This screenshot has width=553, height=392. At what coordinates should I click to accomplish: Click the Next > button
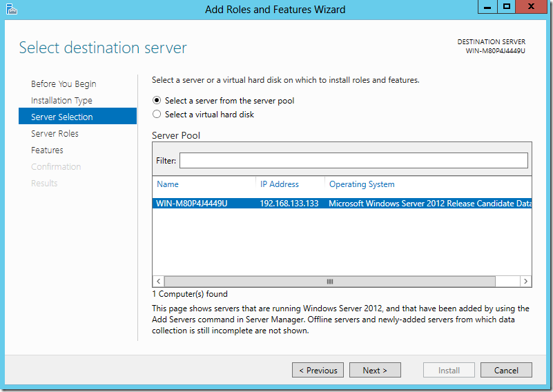pyautogui.click(x=375, y=371)
